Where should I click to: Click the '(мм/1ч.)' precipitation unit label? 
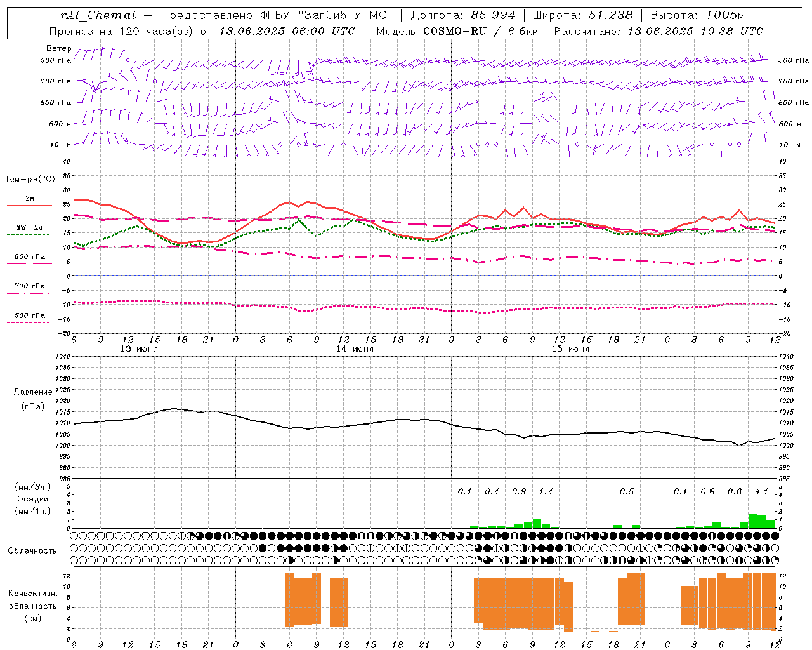tap(33, 511)
